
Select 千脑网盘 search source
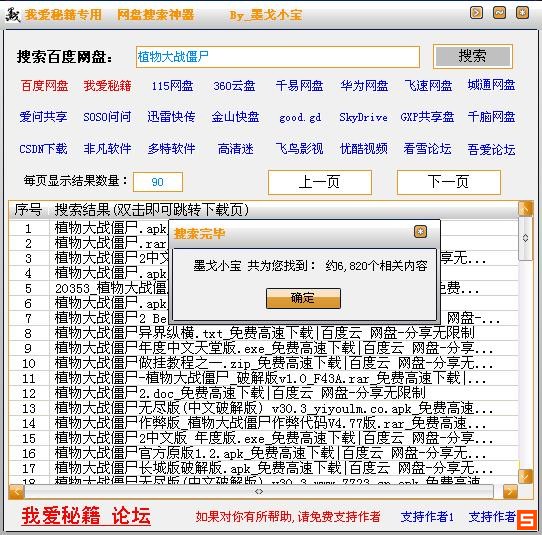pyautogui.click(x=492, y=117)
